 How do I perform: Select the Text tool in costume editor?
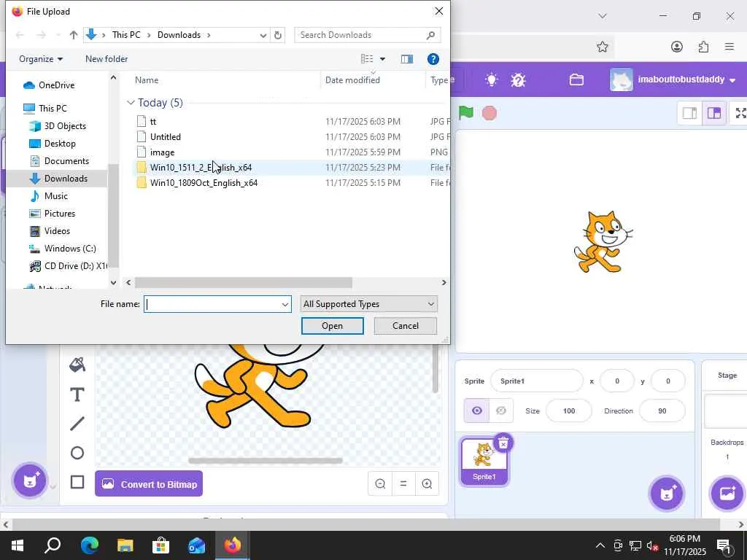pyautogui.click(x=77, y=394)
